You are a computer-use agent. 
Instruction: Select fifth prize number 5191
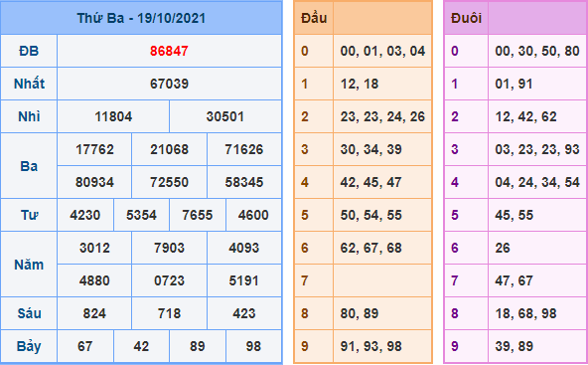click(244, 280)
